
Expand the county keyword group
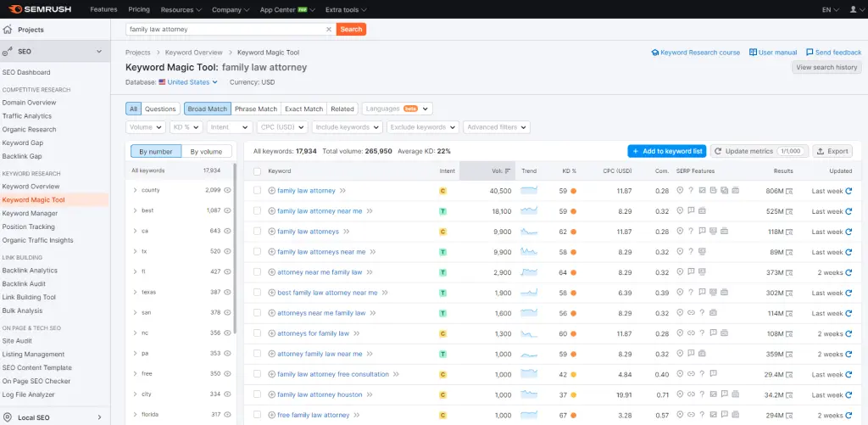pos(135,190)
